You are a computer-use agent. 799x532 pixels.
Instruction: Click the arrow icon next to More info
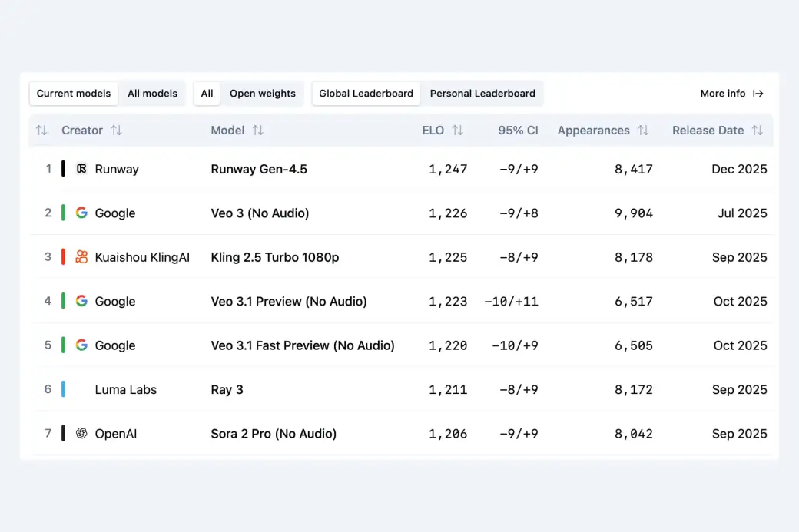pyautogui.click(x=758, y=94)
